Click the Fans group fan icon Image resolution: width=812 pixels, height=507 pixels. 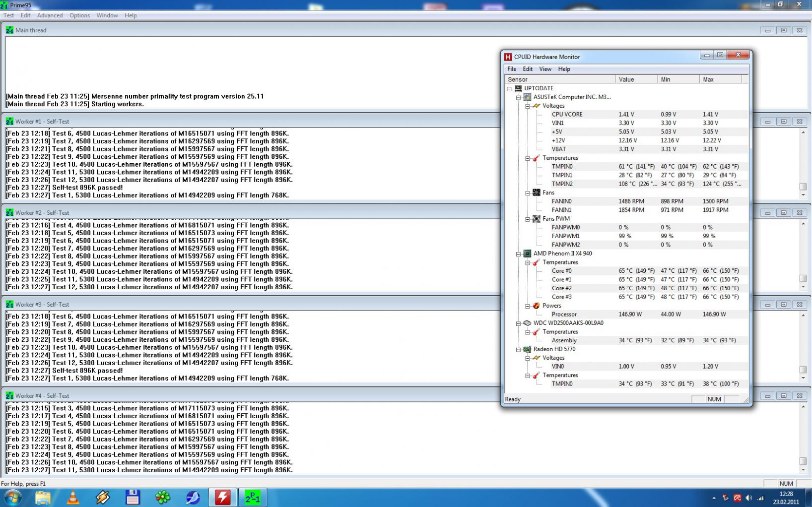click(536, 192)
